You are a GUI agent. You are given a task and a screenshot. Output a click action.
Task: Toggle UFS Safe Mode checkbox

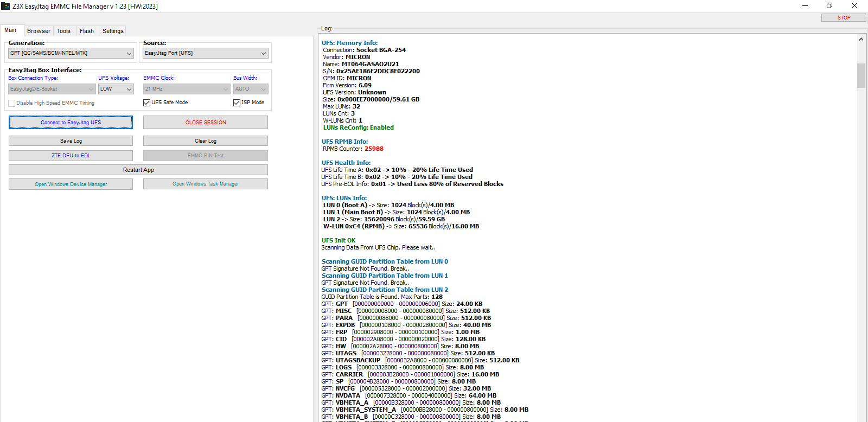pyautogui.click(x=146, y=103)
